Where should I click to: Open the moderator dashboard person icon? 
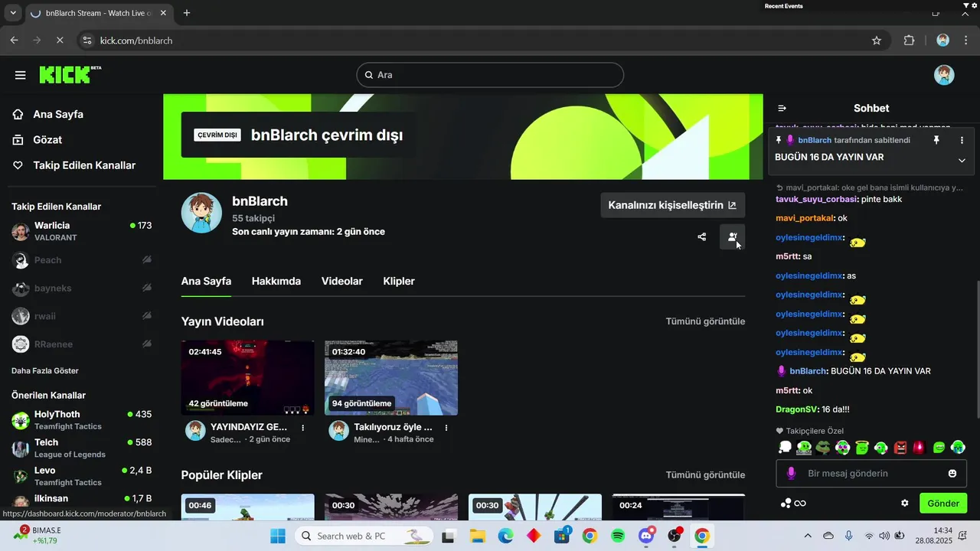point(733,237)
